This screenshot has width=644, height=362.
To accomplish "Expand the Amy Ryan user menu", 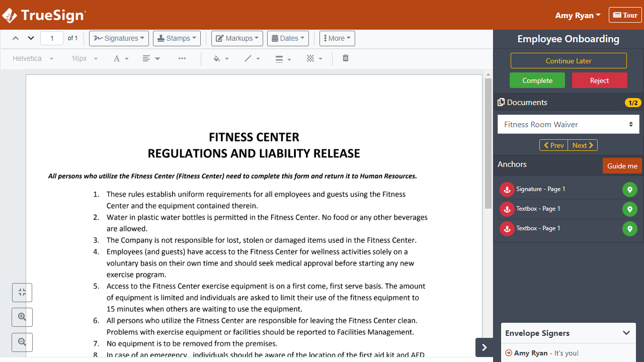I will (578, 15).
